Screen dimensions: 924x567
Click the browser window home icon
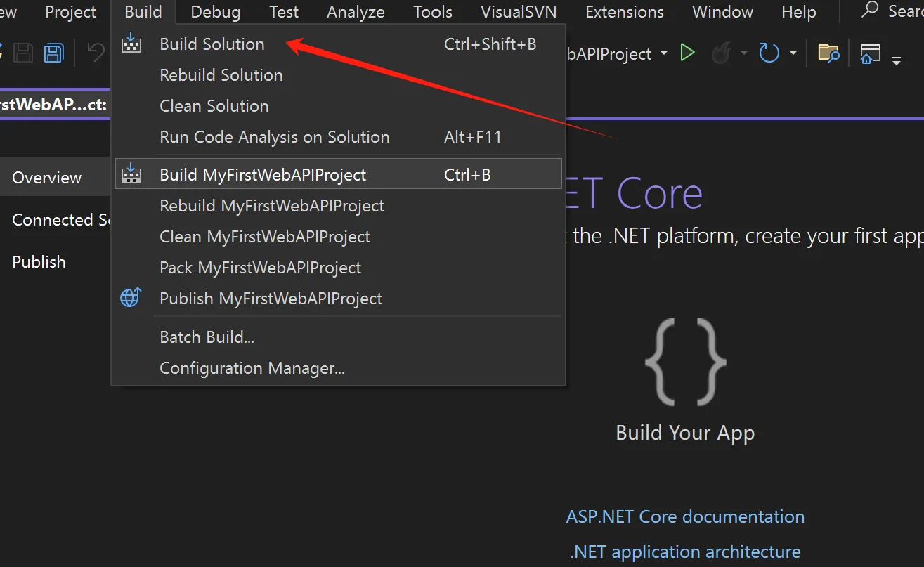pyautogui.click(x=871, y=53)
